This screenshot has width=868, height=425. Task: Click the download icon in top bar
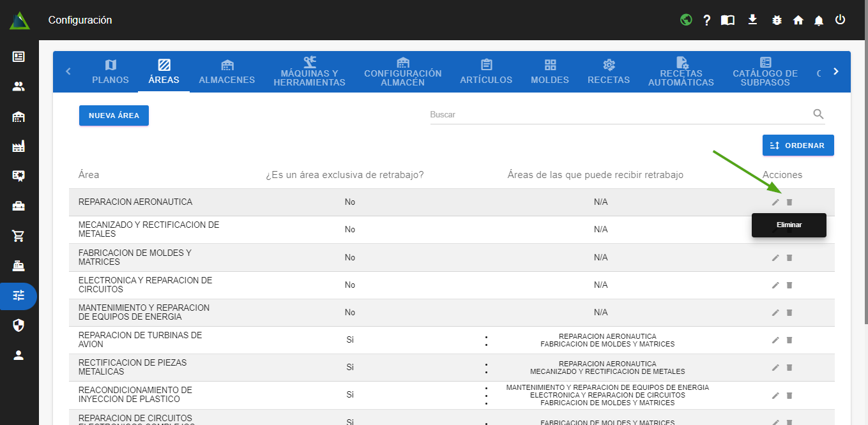tap(752, 20)
